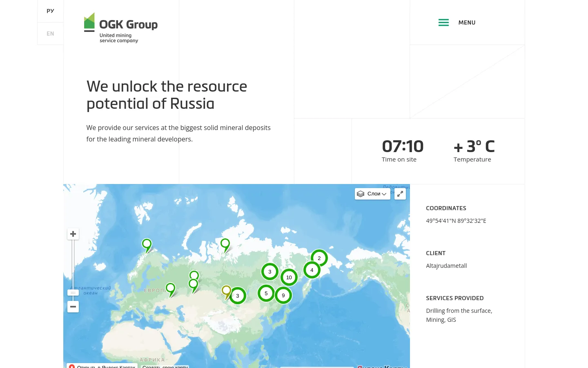Image resolution: width=588 pixels, height=368 pixels.
Task: Click the 07:10 time on site value
Action: 403,146
